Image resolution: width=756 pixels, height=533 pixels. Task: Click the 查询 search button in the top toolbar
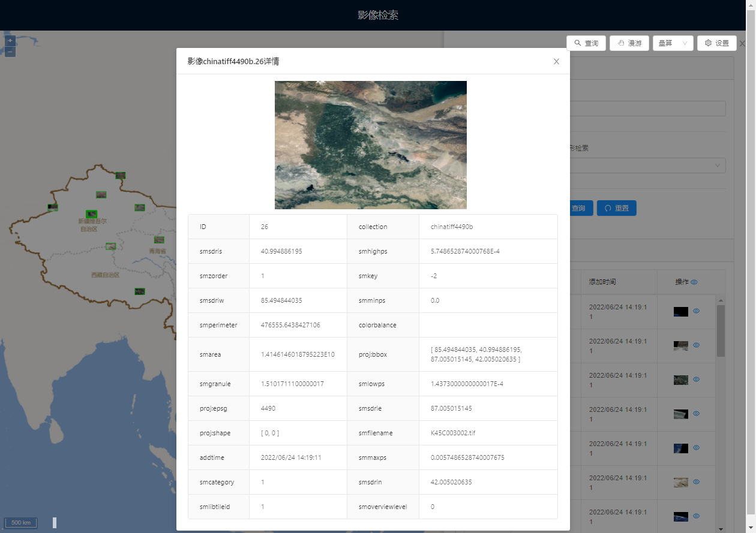pyautogui.click(x=586, y=43)
